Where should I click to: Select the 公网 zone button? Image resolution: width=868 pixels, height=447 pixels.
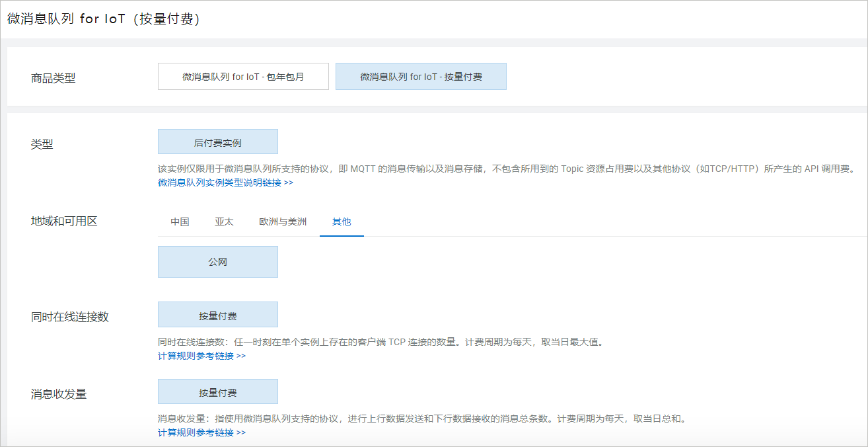pos(218,262)
